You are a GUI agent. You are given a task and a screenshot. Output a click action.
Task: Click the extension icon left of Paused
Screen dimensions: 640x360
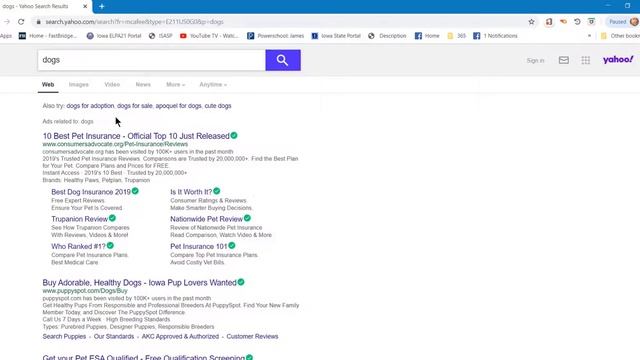pos(591,22)
